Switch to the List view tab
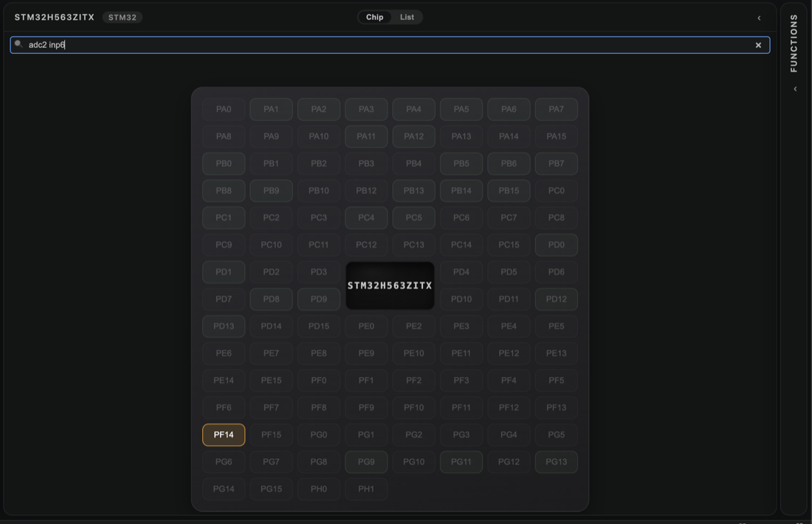 (407, 17)
